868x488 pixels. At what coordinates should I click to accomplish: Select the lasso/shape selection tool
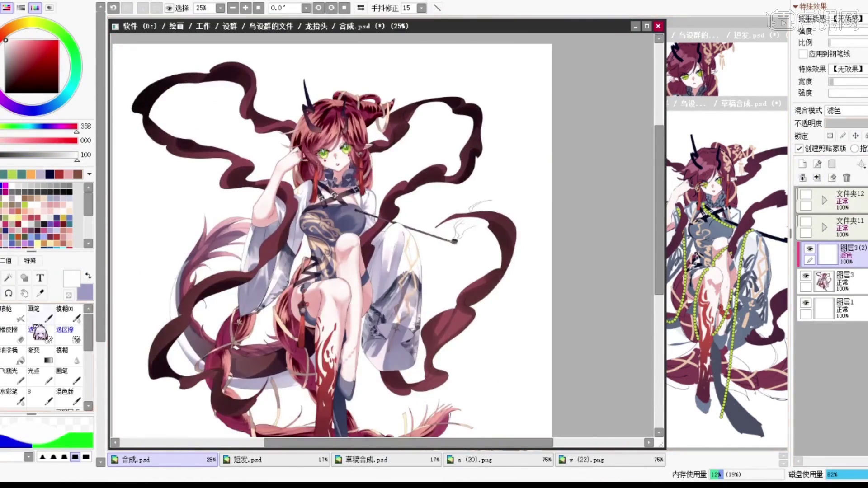tap(24, 277)
